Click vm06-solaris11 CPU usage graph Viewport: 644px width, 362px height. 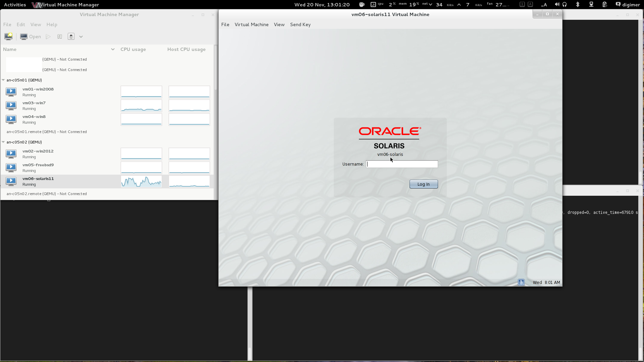141,181
